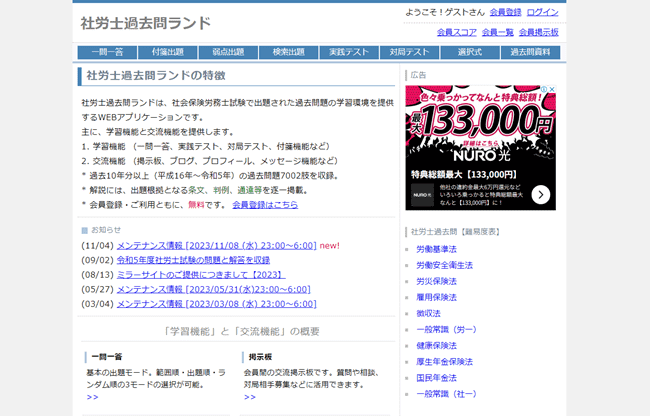Open 雇用保険法 difficulty table
The image size is (650, 416).
(x=436, y=297)
